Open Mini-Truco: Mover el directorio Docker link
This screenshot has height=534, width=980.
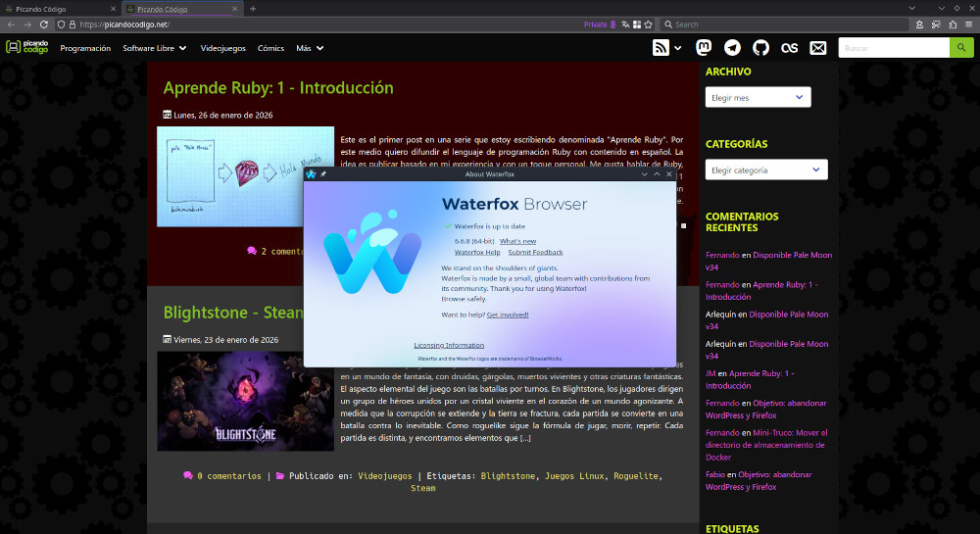766,445
